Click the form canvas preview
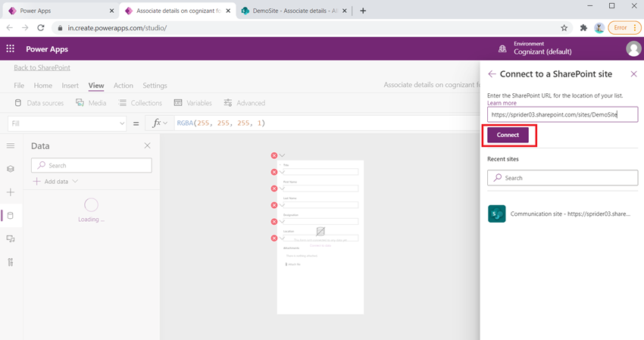 tap(320, 237)
